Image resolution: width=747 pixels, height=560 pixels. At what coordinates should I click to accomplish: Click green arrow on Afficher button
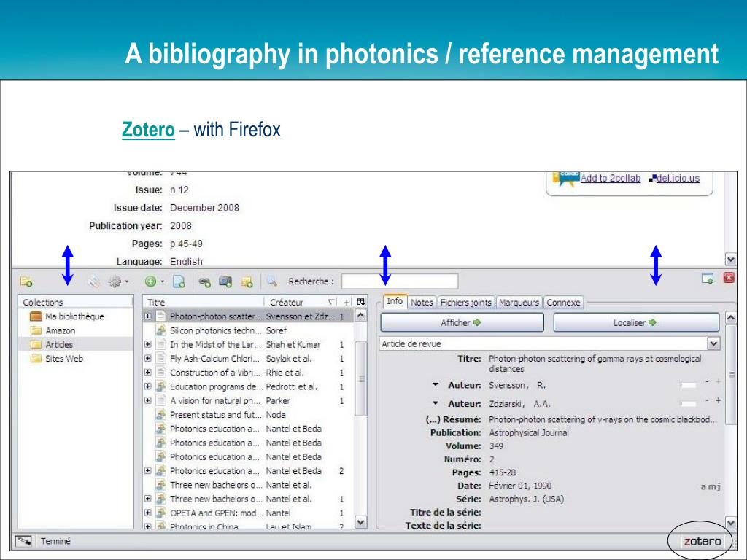(477, 322)
